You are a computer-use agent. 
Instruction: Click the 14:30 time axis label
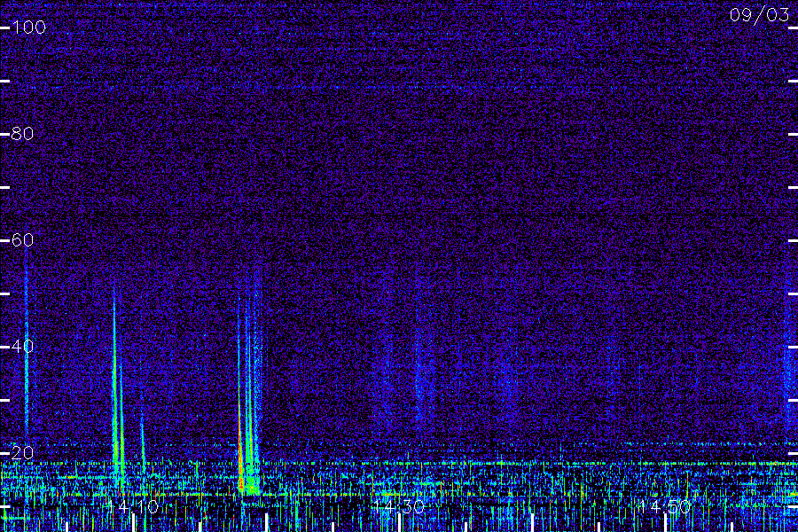tap(399, 506)
